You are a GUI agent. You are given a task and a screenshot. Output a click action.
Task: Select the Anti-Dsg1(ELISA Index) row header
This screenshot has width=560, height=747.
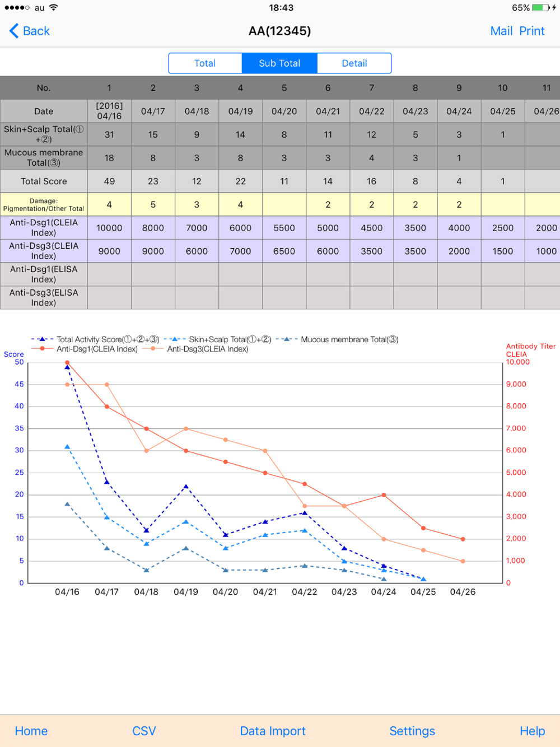(x=44, y=274)
